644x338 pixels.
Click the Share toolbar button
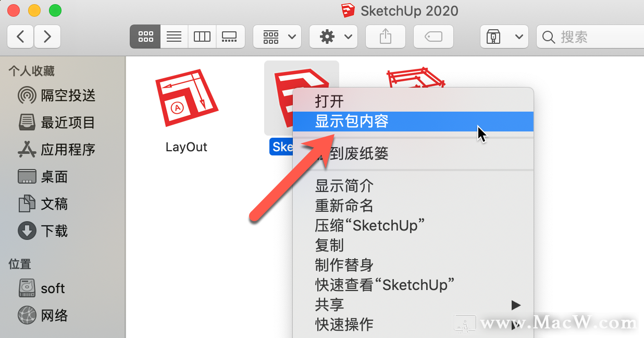pyautogui.click(x=385, y=37)
